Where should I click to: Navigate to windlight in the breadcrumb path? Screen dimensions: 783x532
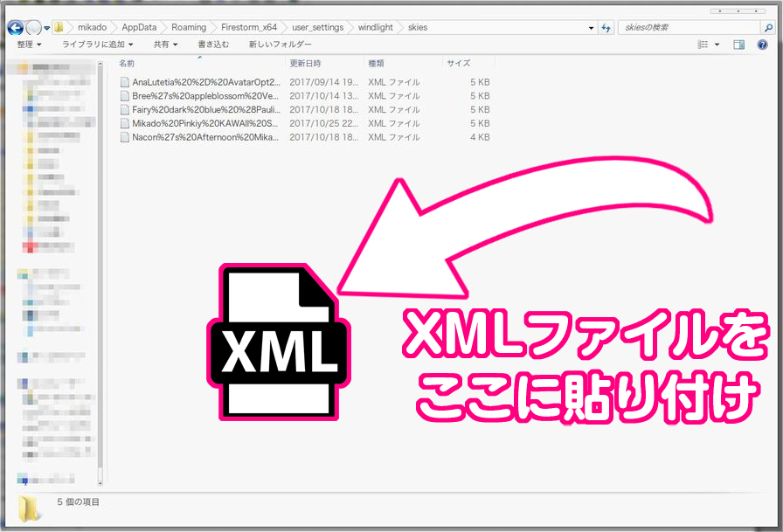point(374,27)
